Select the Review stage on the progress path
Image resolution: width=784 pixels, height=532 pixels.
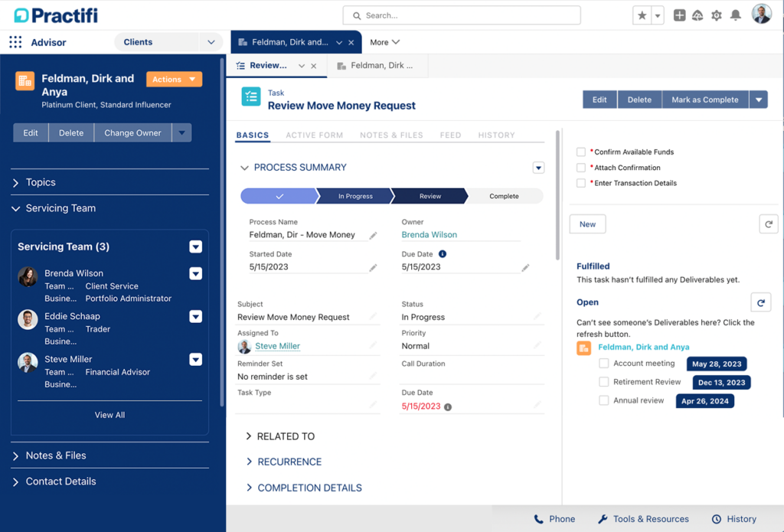point(429,196)
